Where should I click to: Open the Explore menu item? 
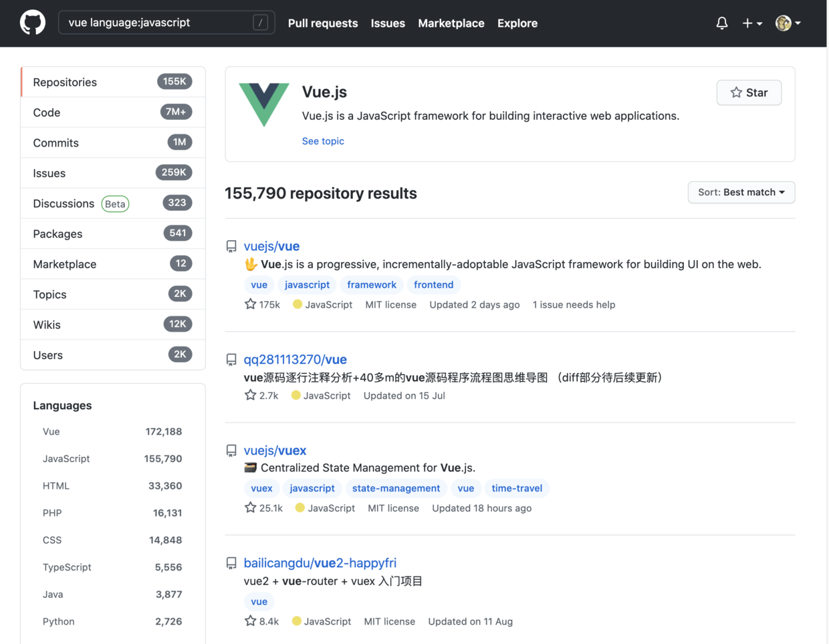pyautogui.click(x=517, y=23)
